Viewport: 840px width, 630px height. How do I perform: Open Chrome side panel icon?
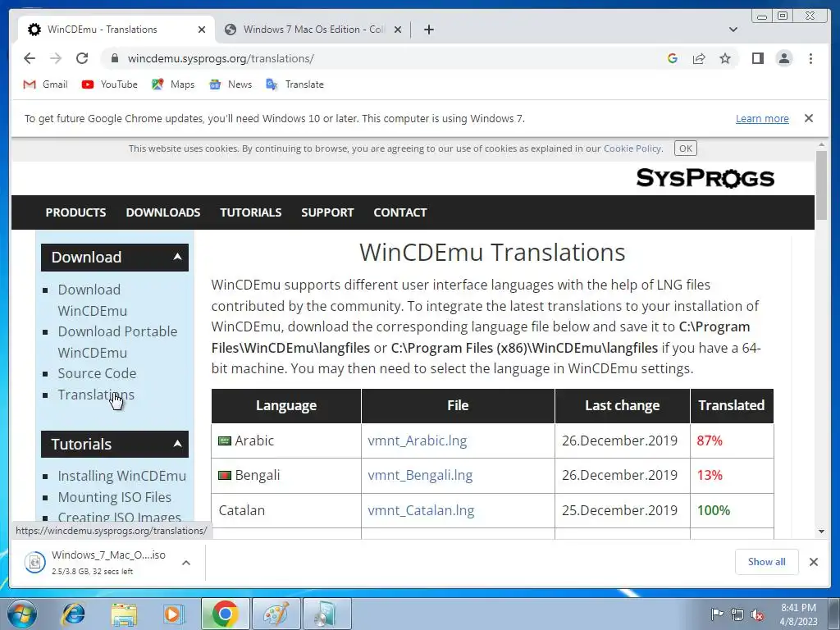point(757,58)
